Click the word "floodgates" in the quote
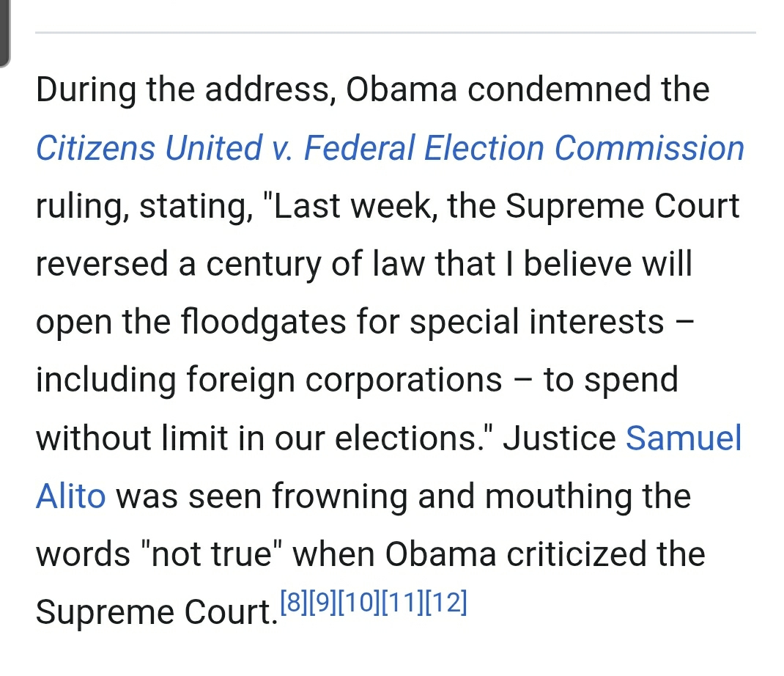 point(262,322)
